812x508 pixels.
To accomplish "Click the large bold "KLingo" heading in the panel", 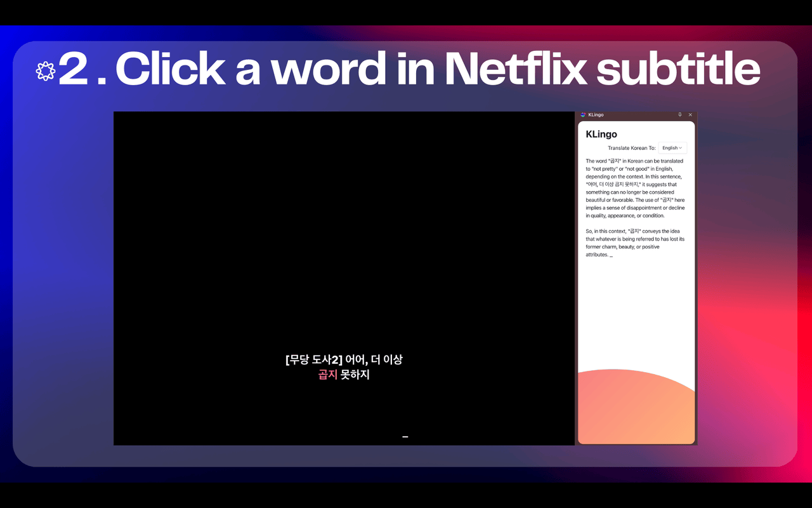I will click(601, 134).
